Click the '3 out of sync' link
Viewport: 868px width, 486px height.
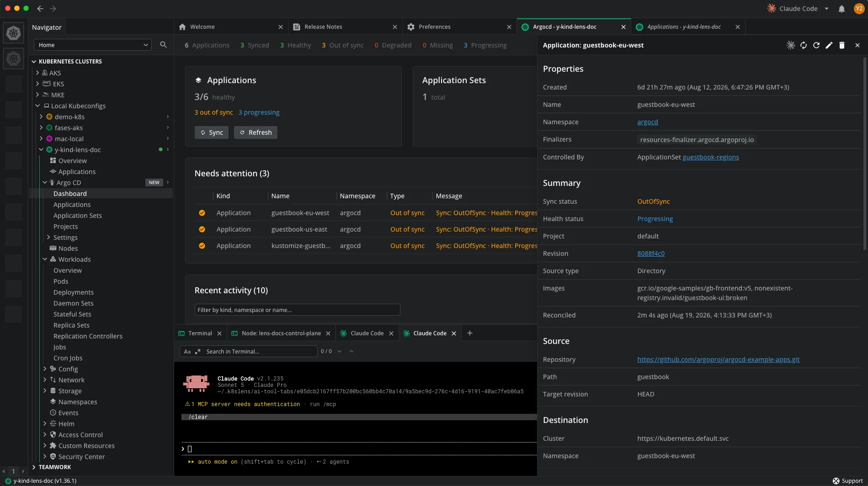tap(213, 112)
